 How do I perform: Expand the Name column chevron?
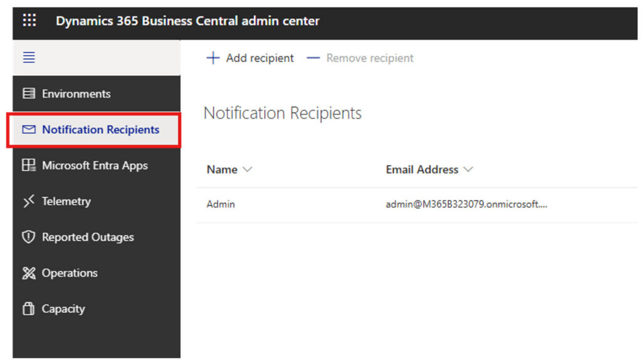247,169
